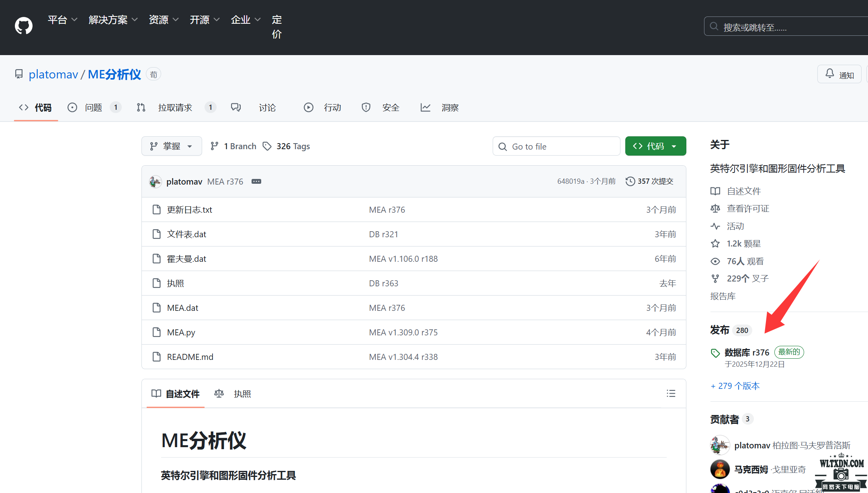Viewport: 868px width, 493px height.
Task: Switch to the 问题 tab
Action: [x=93, y=107]
